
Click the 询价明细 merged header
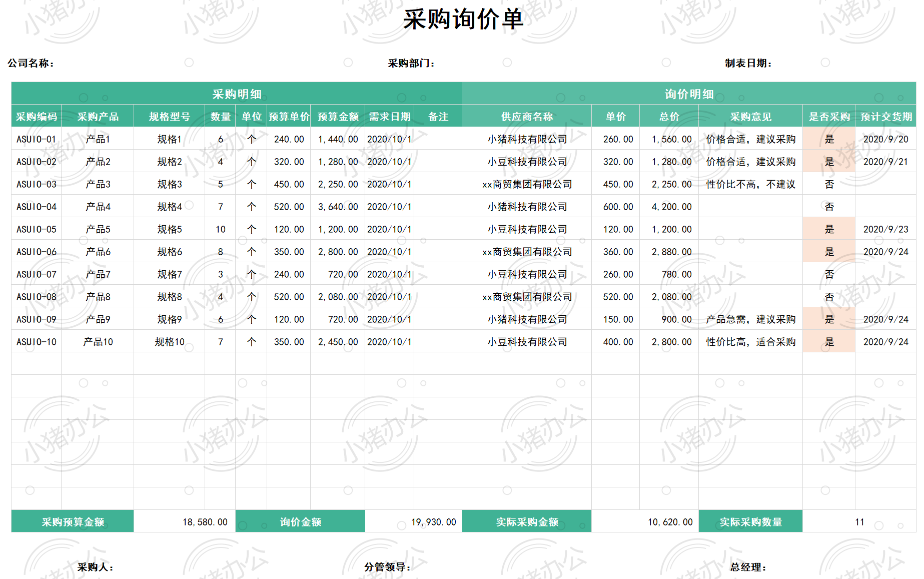click(x=689, y=94)
